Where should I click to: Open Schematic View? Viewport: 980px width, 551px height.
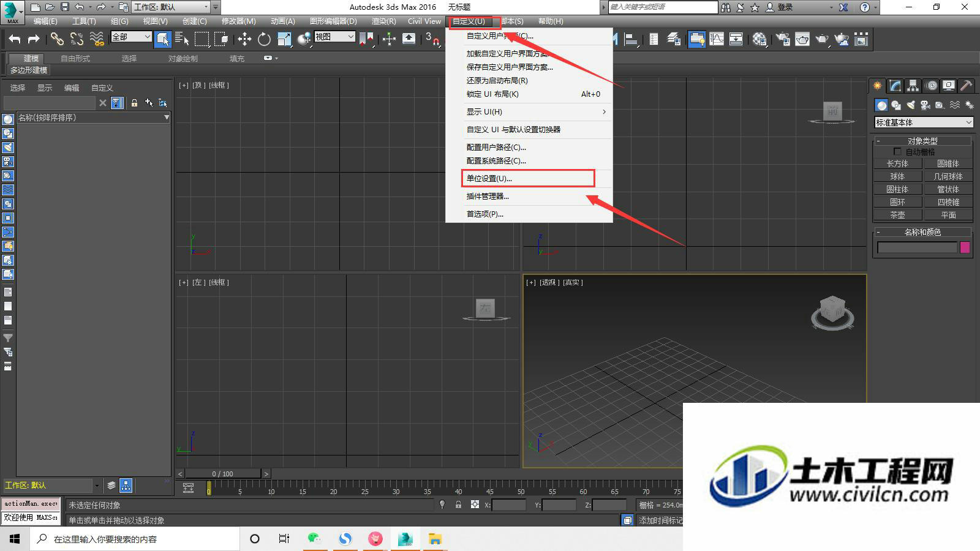(736, 39)
